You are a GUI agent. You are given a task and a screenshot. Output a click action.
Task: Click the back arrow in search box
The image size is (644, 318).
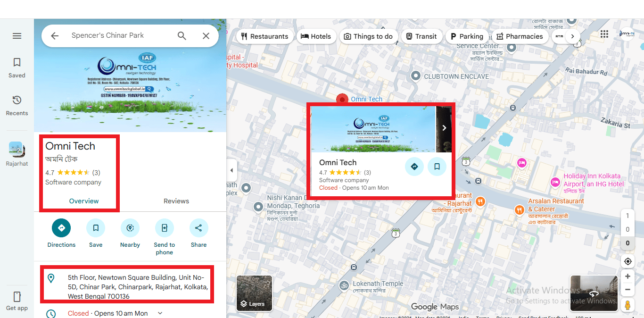pos(55,36)
